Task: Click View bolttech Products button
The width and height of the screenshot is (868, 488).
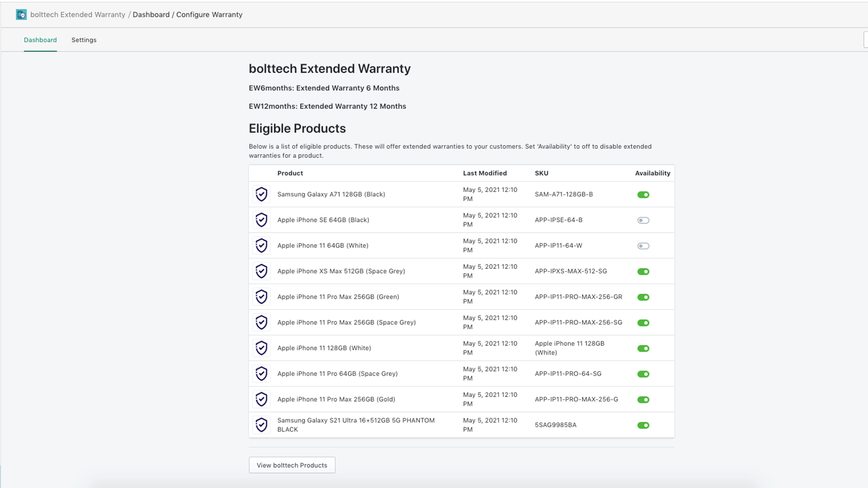Action: click(x=292, y=465)
